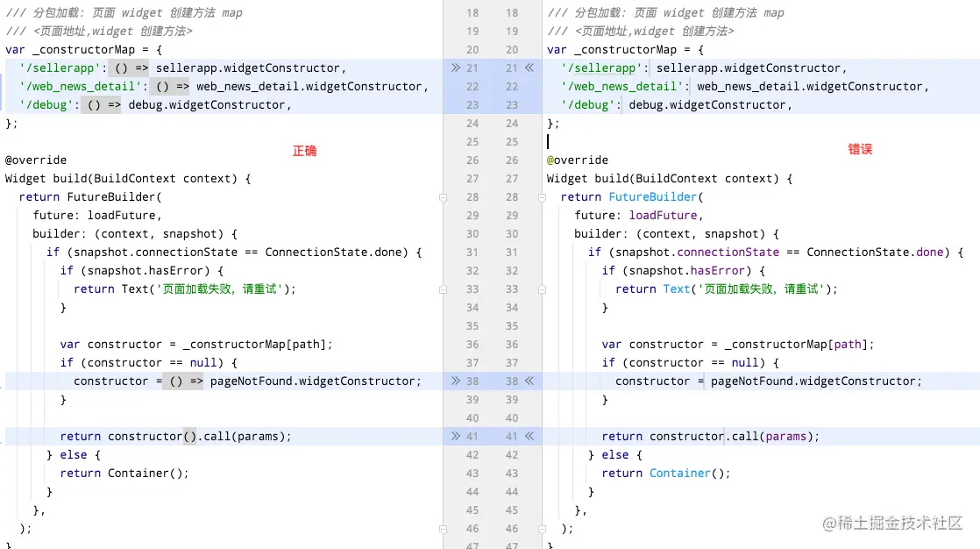This screenshot has height=549, width=980.
Task: Collapse the code region starting at line 33
Action: point(443,289)
